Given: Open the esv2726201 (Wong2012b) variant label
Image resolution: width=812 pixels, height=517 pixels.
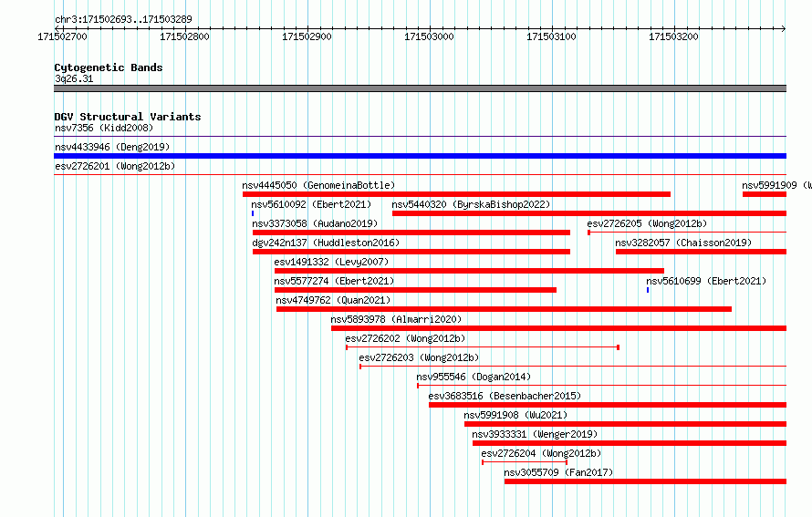Looking at the screenshot, I should [115, 166].
